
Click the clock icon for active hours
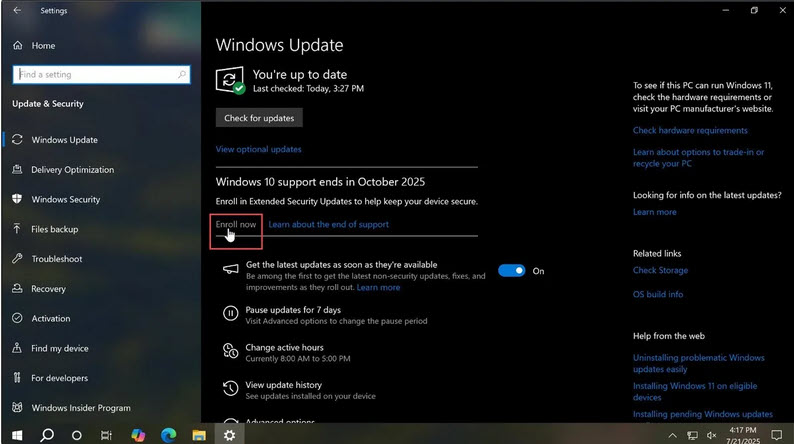pos(230,350)
